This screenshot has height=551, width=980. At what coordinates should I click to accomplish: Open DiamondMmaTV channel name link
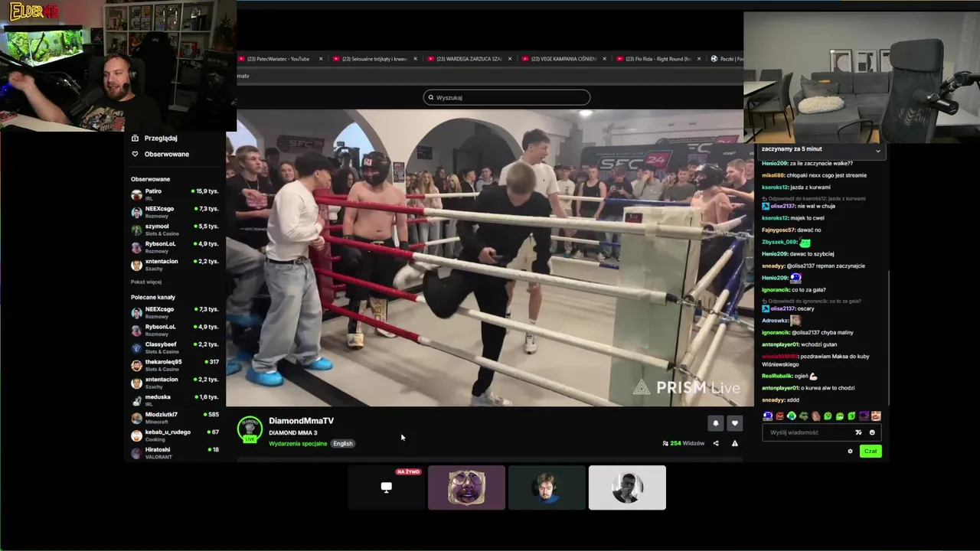(x=301, y=421)
